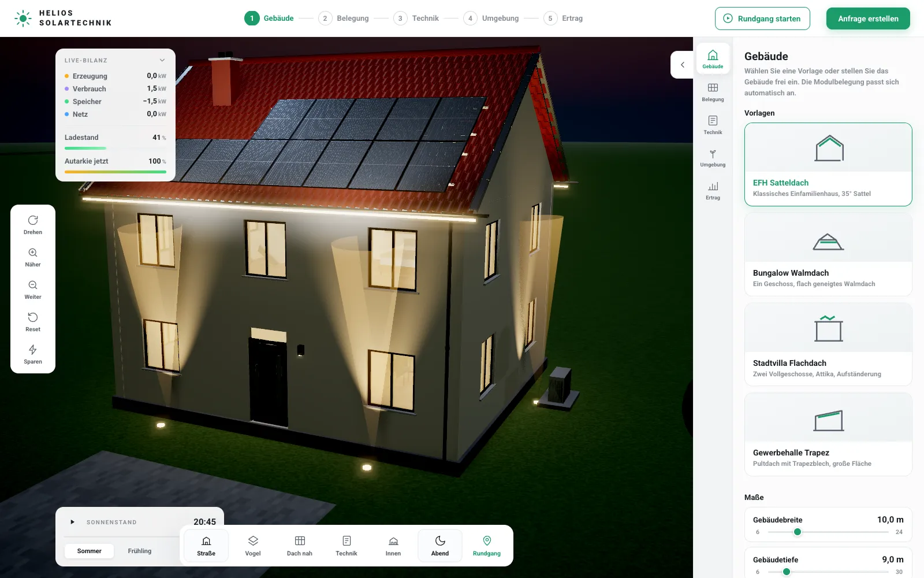Go to step 1 Gebäude
The image size is (924, 578).
click(269, 18)
